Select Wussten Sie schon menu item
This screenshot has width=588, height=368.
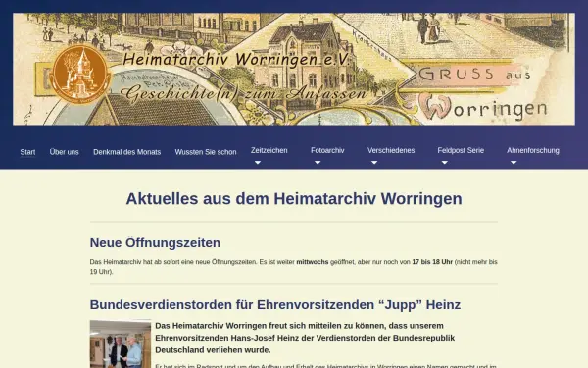206,152
